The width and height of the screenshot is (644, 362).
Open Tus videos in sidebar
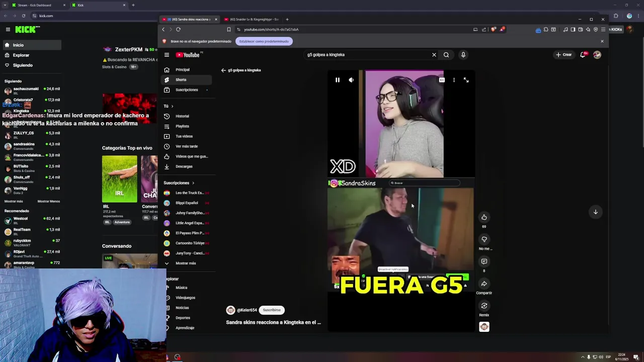pos(186,136)
